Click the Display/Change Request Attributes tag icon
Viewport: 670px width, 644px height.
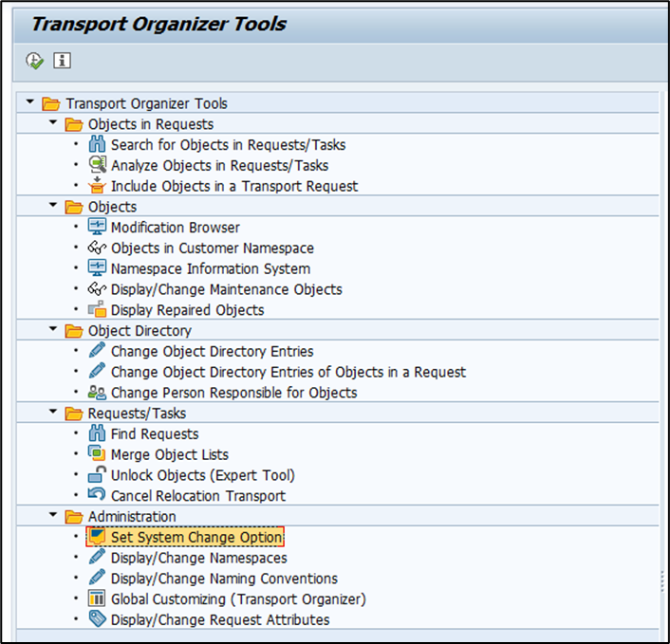tap(97, 619)
